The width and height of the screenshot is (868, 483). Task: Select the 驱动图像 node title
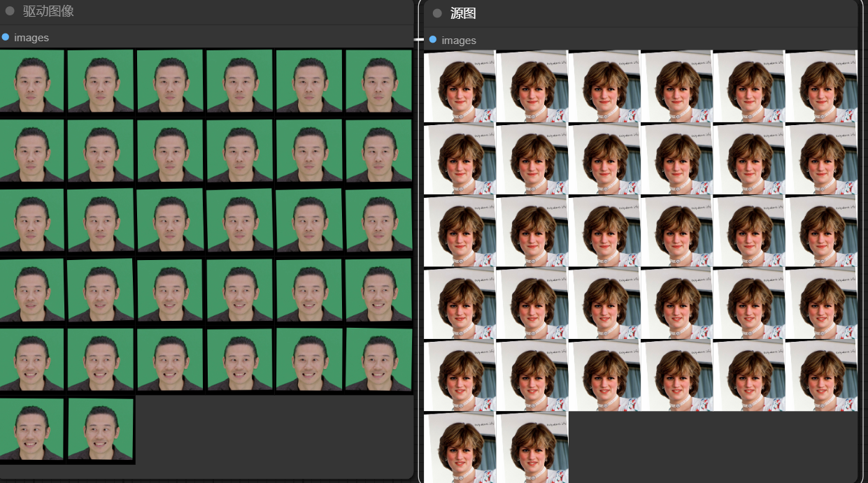tap(48, 11)
